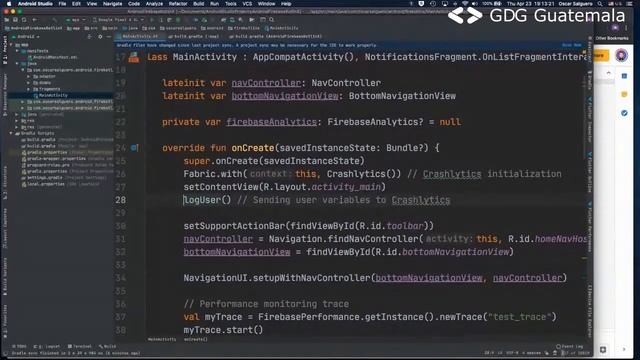The height and width of the screenshot is (360, 640).
Task: Click the Make Project hammer icon
Action: click(54, 20)
